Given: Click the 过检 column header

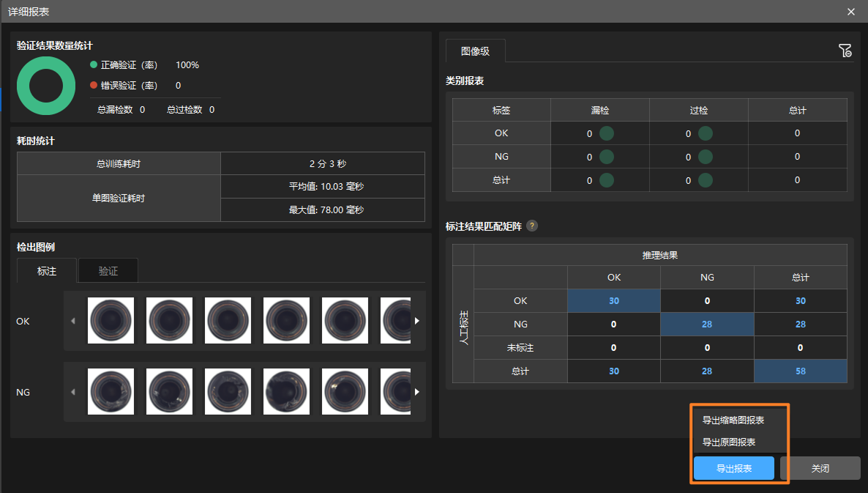Looking at the screenshot, I should tap(699, 110).
